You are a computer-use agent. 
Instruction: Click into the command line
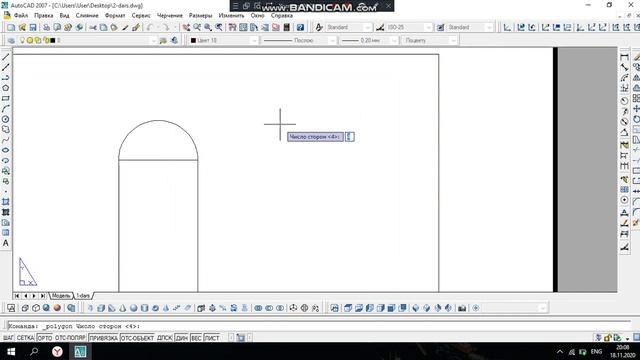(318, 327)
